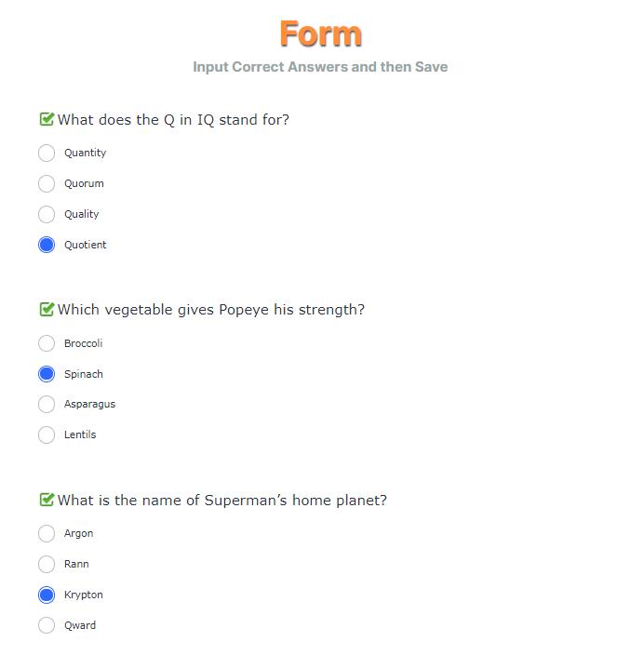Click the orange Form heading
Screen dimensions: 644x655
click(x=320, y=33)
